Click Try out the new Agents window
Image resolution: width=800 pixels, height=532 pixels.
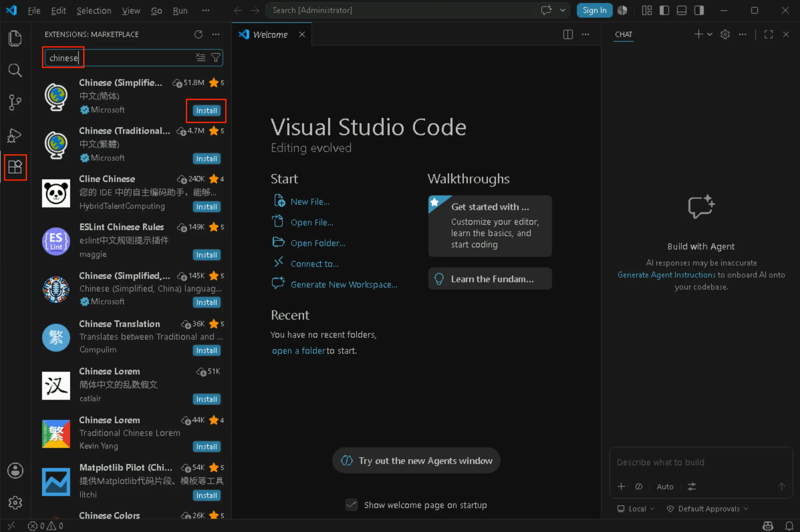point(416,461)
